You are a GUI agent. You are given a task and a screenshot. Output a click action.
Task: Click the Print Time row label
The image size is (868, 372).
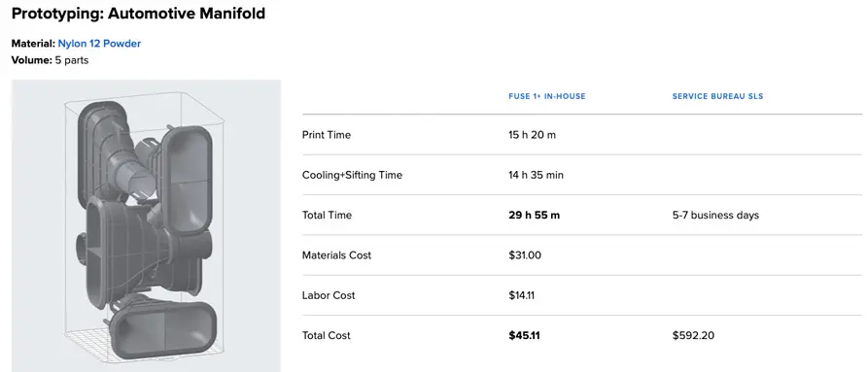click(326, 135)
